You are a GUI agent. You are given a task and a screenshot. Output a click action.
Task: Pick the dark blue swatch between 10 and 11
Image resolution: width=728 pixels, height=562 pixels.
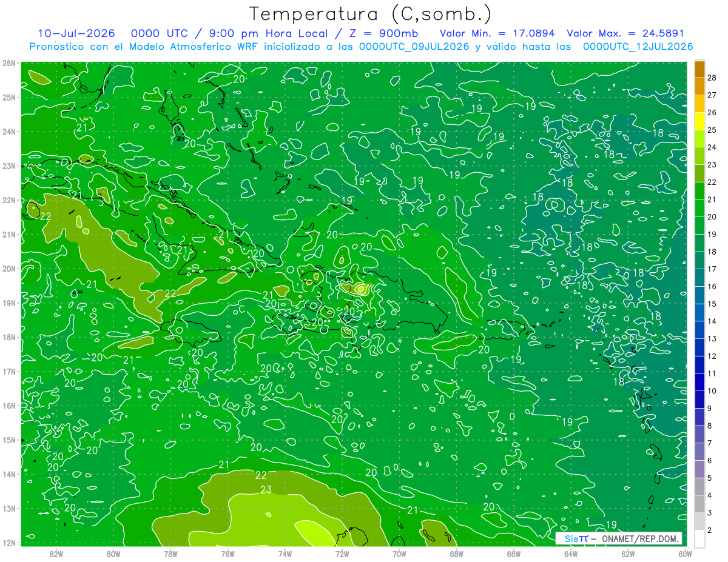click(699, 382)
